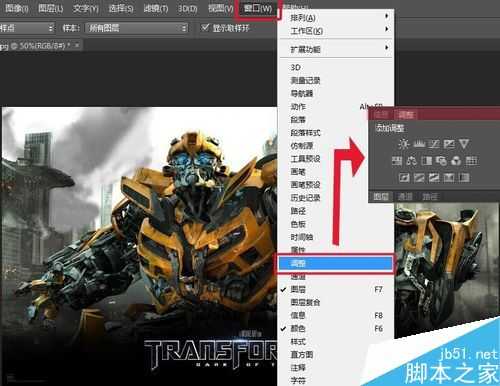Add a Color Lookup adjustment (grid icon)
The image size is (500, 386).
(471, 161)
